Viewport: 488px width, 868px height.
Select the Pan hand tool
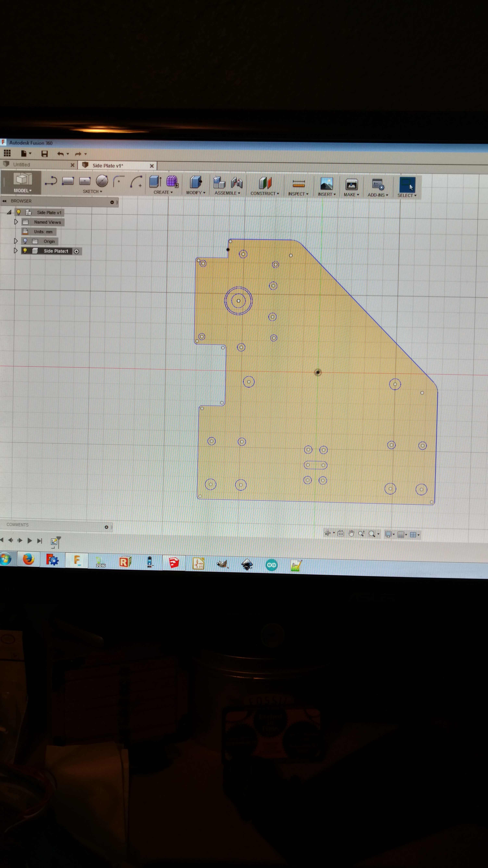351,533
